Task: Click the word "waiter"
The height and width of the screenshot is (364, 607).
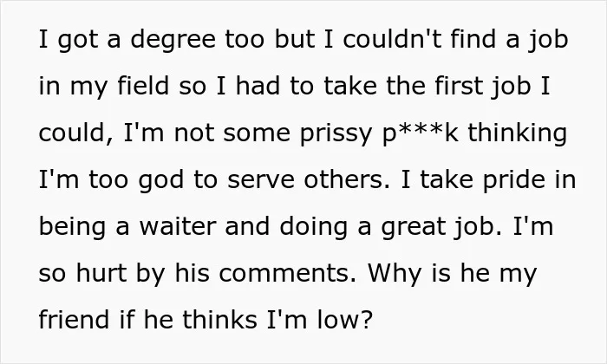Action: pyautogui.click(x=178, y=226)
